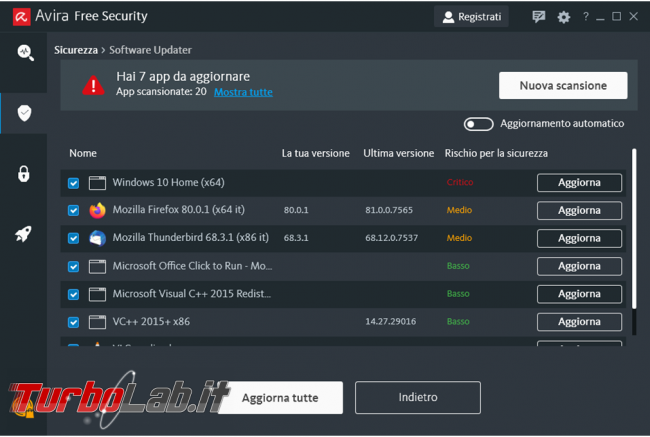
Task: Click La tua versione column header
Action: (315, 153)
